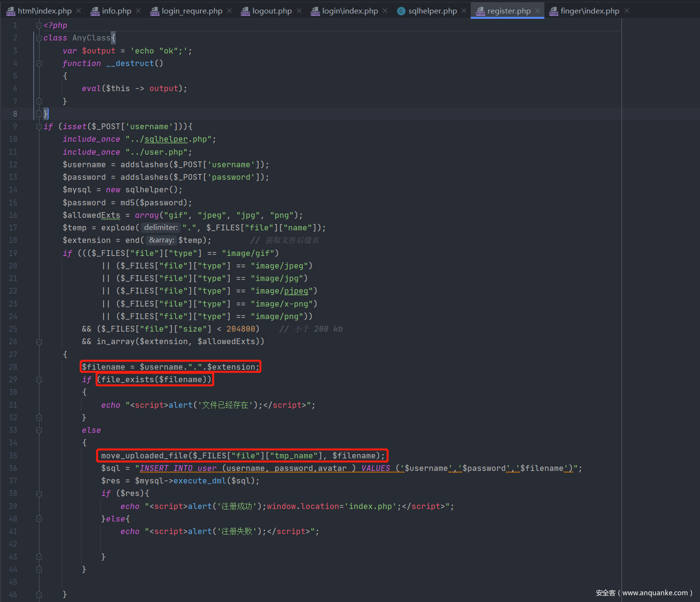This screenshot has height=602, width=700.
Task: Click the PHP file icon on finger\index.php tab
Action: (554, 11)
